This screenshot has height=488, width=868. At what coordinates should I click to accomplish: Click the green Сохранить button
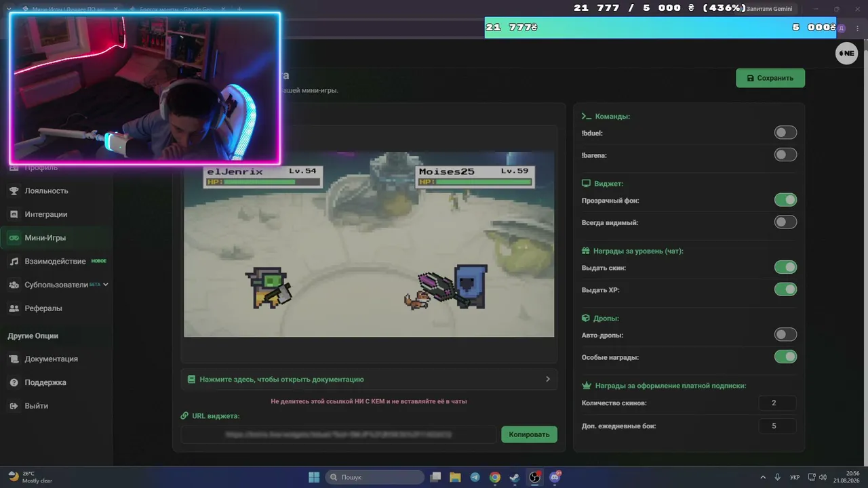[770, 78]
